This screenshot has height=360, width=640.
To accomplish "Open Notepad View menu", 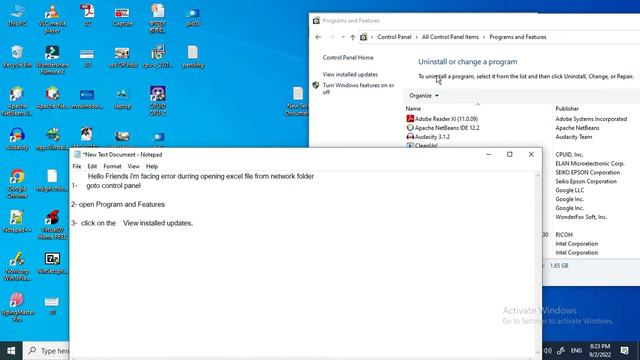I will click(133, 167).
